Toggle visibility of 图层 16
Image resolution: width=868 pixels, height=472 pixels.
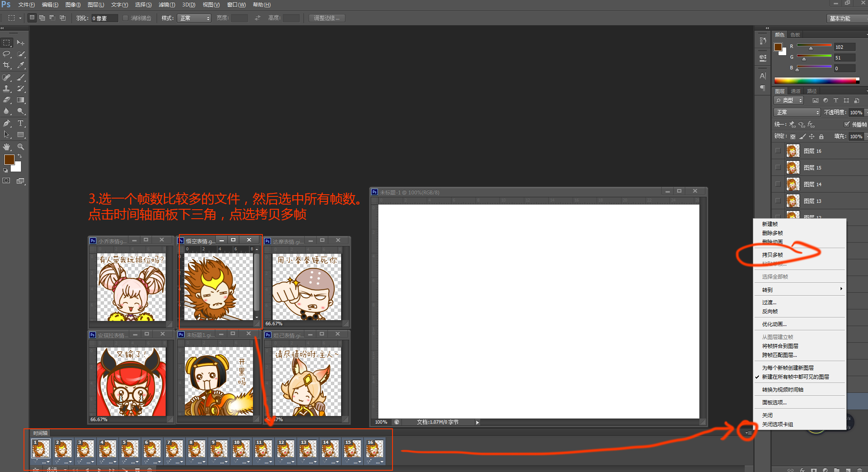778,151
